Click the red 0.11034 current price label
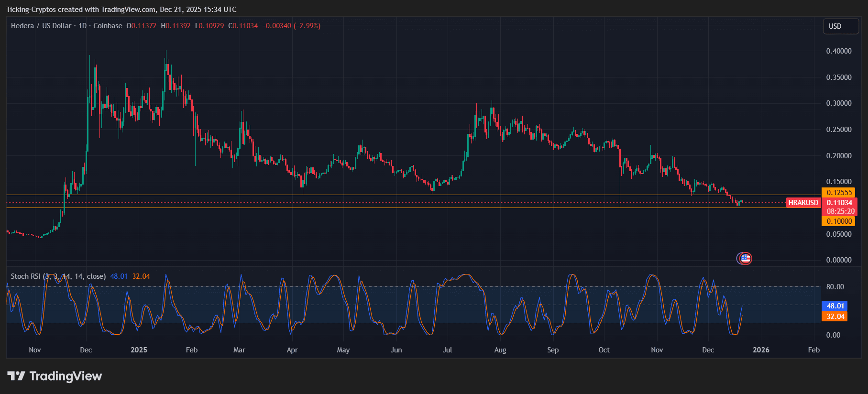The height and width of the screenshot is (394, 868). pos(840,203)
